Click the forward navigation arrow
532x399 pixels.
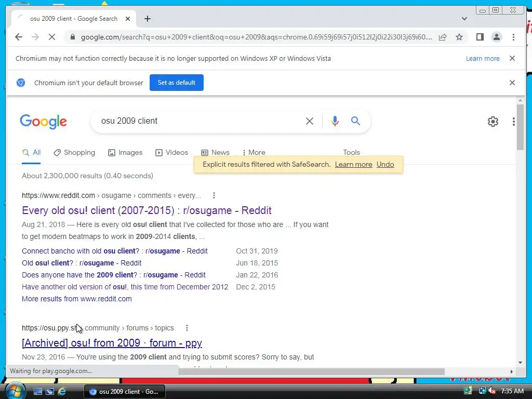click(35, 37)
